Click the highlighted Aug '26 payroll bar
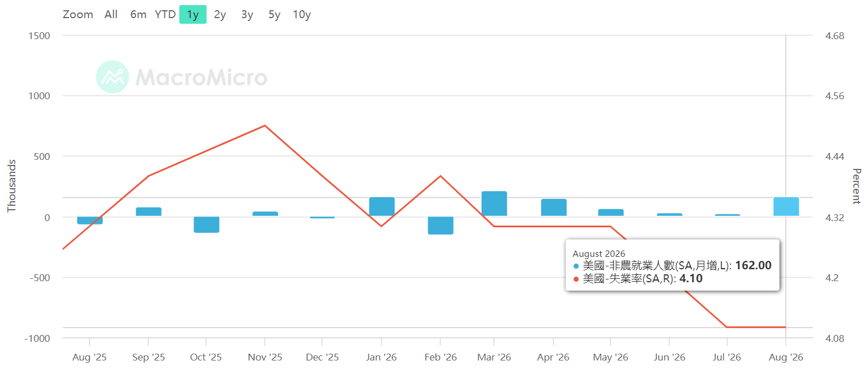This screenshot has height=369, width=868. coord(786,207)
